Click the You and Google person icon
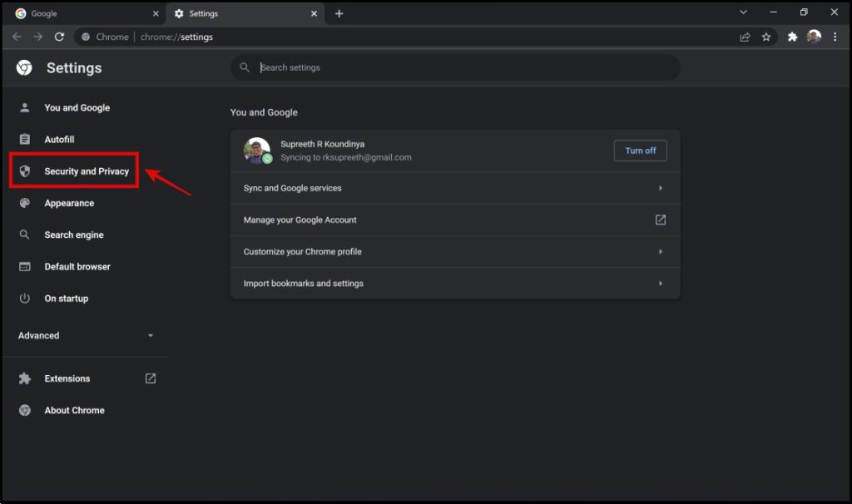 pyautogui.click(x=24, y=107)
